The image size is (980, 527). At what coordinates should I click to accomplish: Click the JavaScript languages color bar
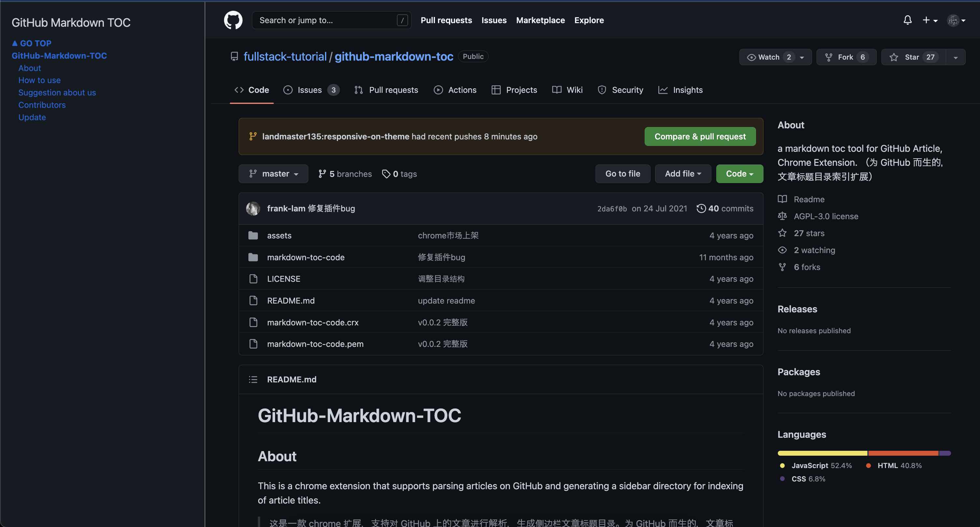822,453
